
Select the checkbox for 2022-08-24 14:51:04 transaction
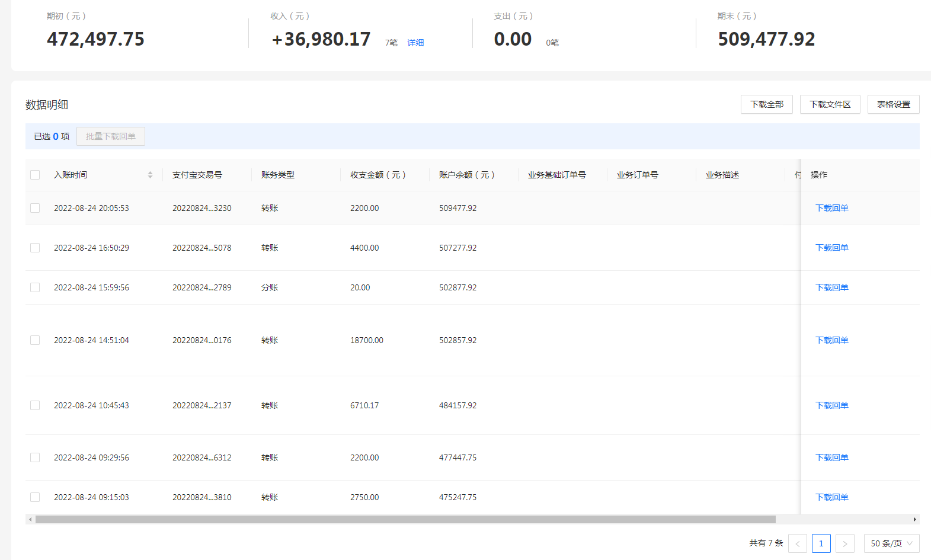point(35,340)
